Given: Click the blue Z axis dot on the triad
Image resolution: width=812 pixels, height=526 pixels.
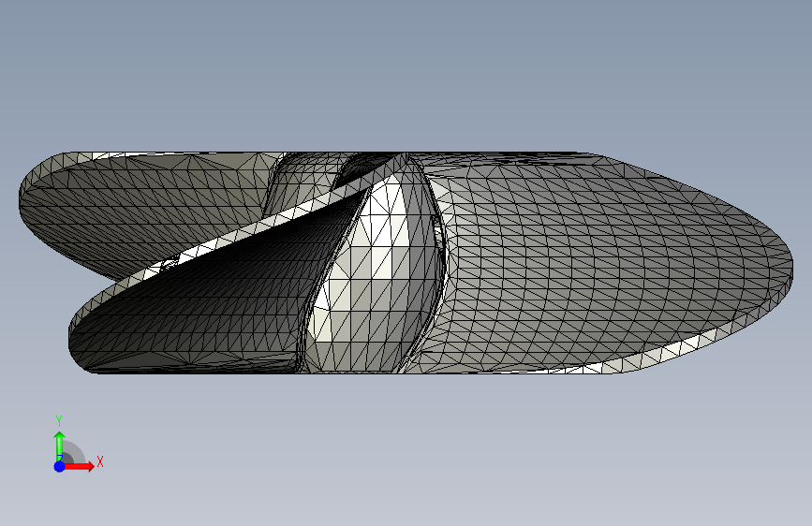Looking at the screenshot, I should click(x=60, y=466).
